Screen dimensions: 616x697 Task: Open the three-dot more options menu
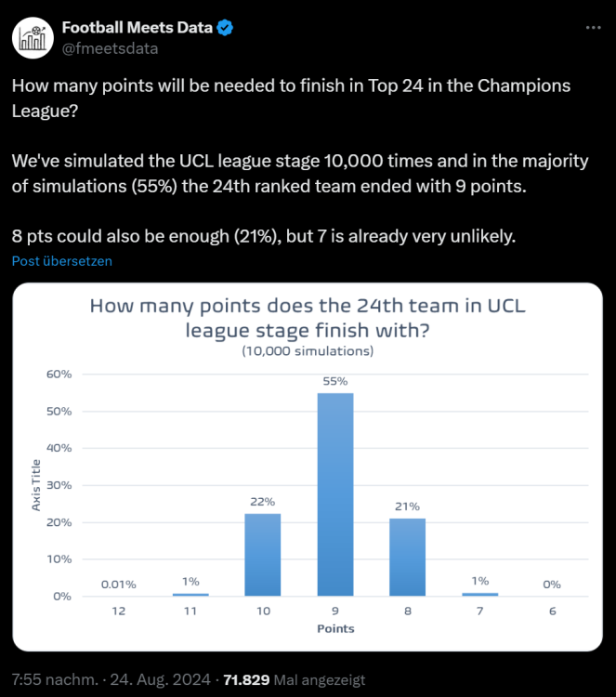click(x=593, y=29)
